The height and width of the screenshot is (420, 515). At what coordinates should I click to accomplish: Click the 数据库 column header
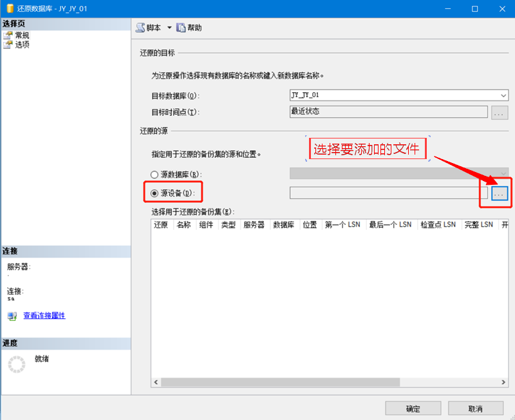284,225
